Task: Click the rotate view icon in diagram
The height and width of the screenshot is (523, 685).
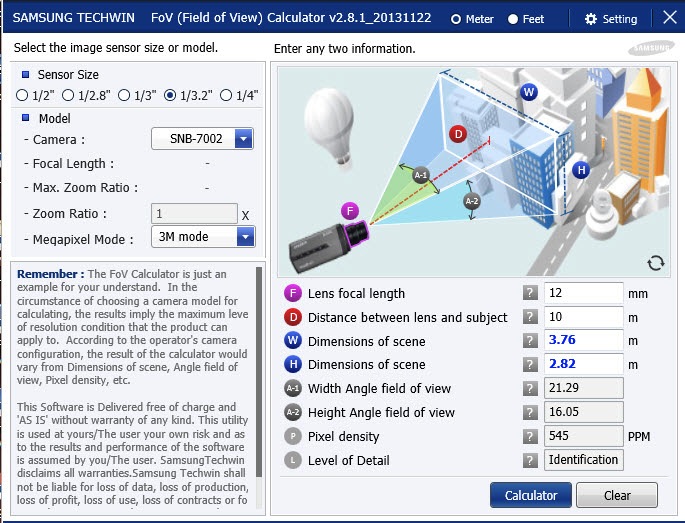Action: [x=656, y=262]
